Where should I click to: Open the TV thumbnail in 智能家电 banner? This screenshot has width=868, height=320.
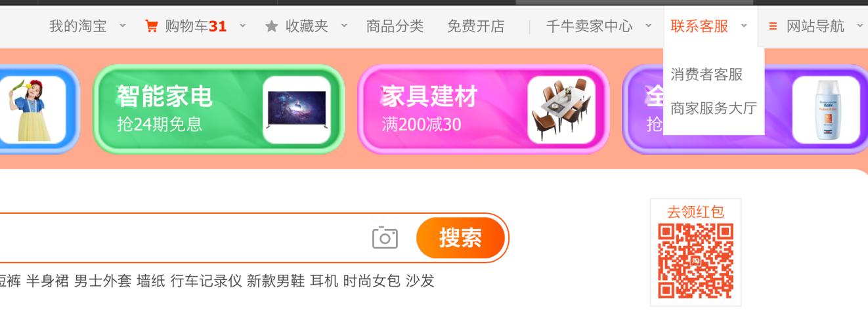(297, 110)
